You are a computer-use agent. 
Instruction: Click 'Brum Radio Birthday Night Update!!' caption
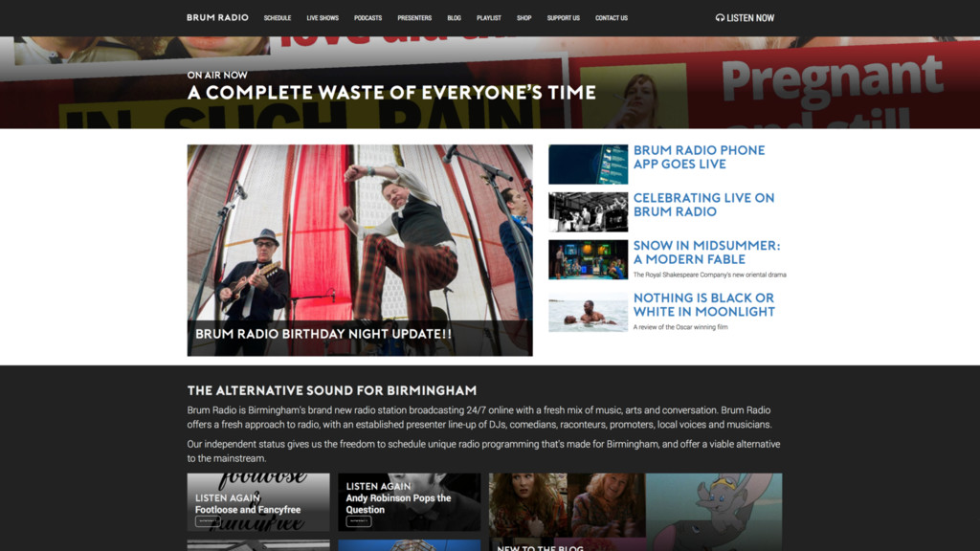click(323, 334)
